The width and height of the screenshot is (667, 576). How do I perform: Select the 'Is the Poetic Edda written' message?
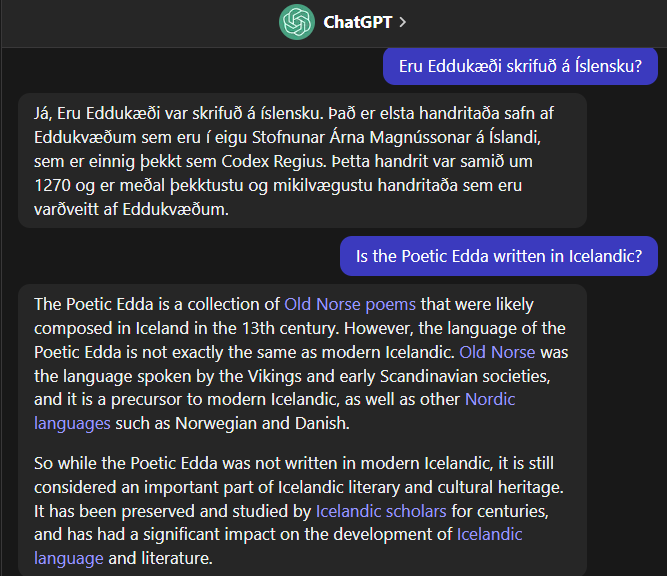click(499, 256)
